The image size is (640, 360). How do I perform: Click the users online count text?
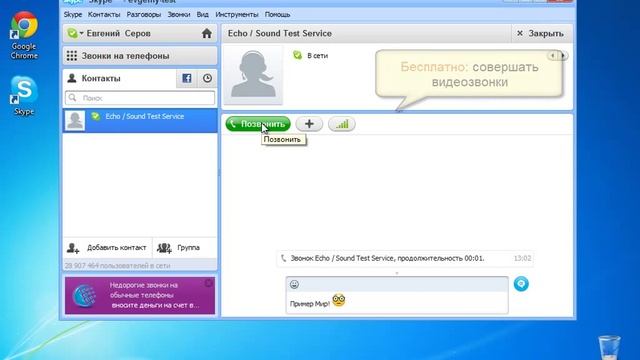[117, 266]
